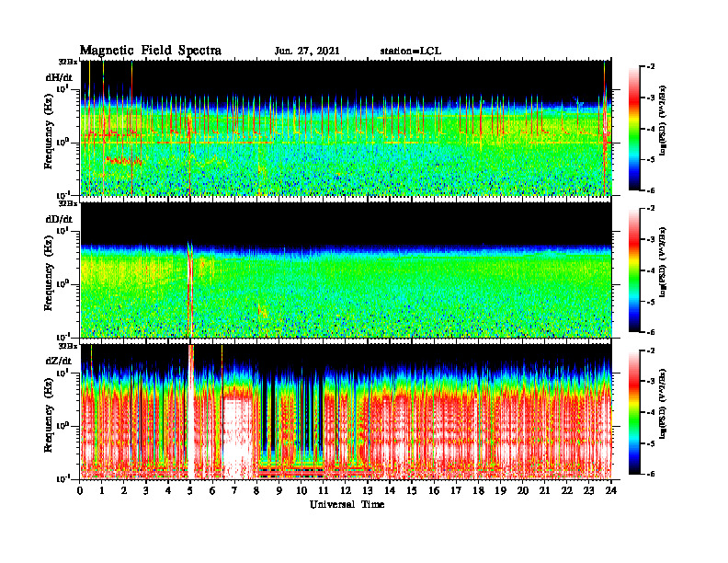Screen dimensions: 728x563
Task: Click hour "5" on the Universal Time axis
Action: coord(190,491)
